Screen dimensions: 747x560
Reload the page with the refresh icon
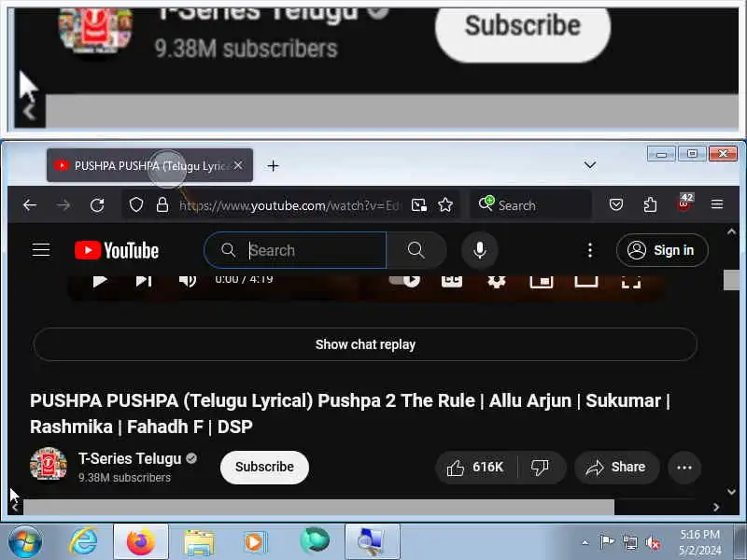tap(97, 205)
